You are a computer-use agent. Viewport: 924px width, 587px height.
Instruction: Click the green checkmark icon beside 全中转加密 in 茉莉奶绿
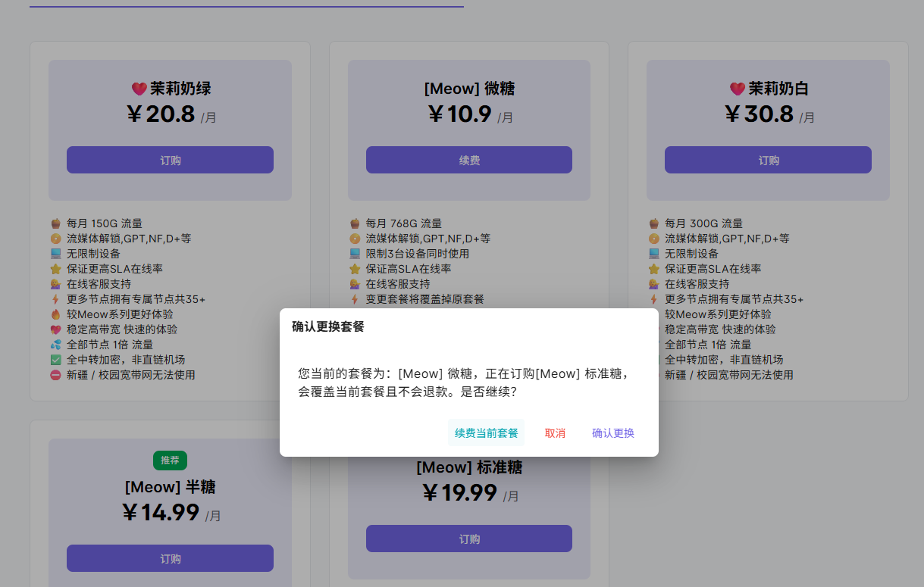(55, 360)
